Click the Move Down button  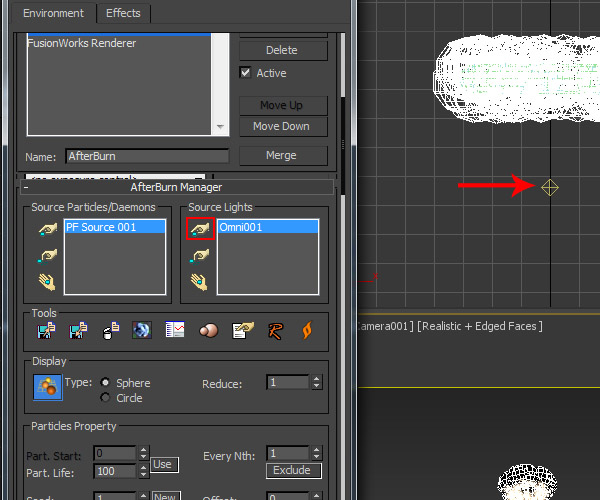[283, 126]
